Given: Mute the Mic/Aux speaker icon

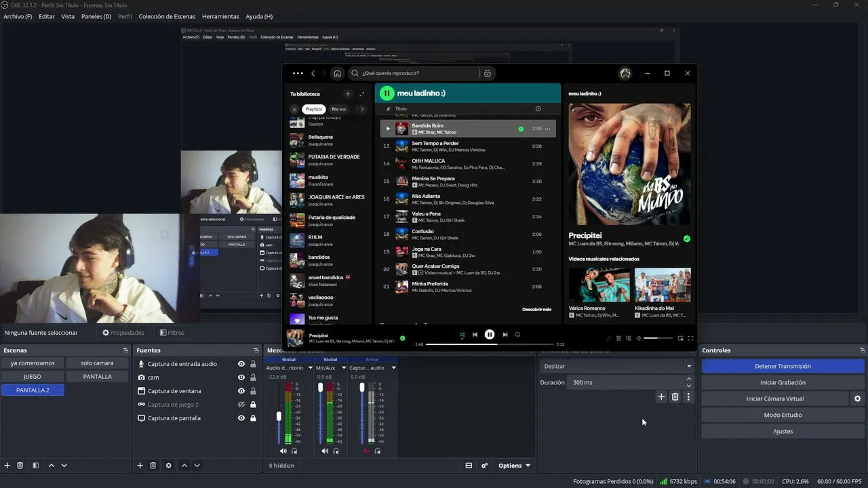Looking at the screenshot, I should pos(325,451).
